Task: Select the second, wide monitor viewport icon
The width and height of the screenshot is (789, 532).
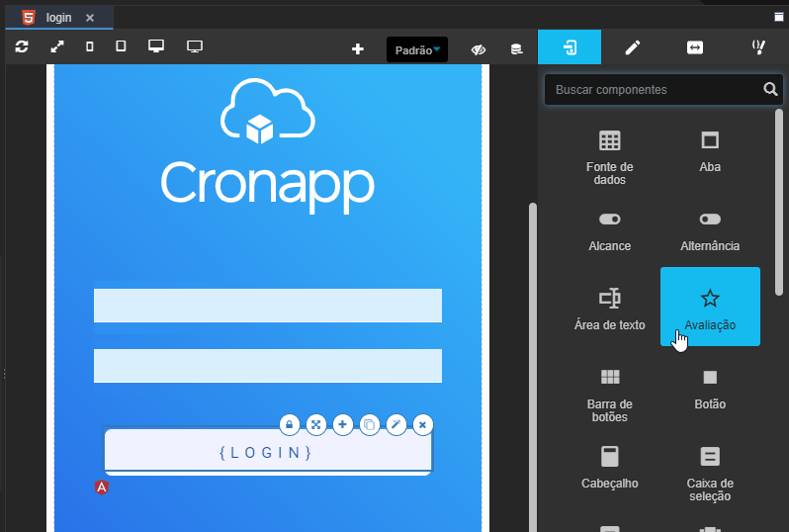Action: [x=195, y=46]
